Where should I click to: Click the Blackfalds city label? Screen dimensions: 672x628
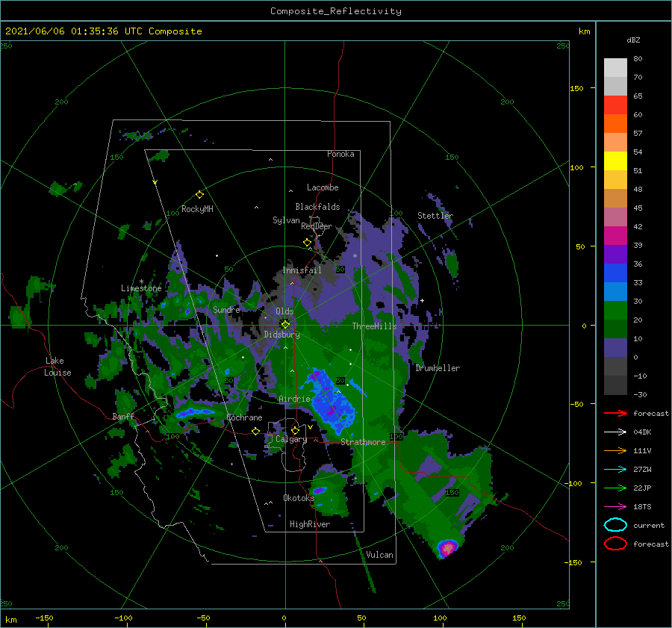pyautogui.click(x=317, y=207)
